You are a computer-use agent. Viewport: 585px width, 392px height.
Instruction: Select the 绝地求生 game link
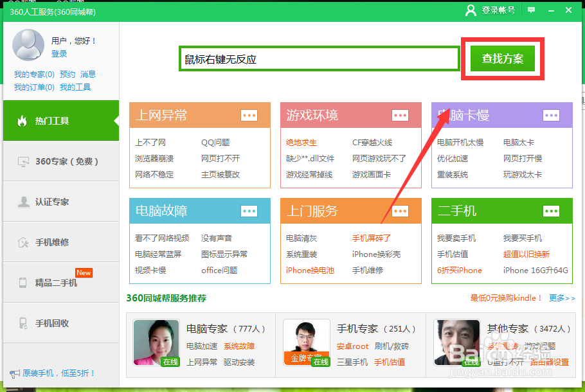coord(301,143)
